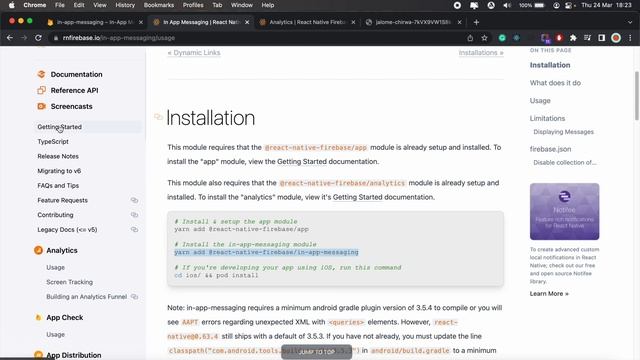Open the reading list toolbar icon
Screen dimensions: 640x360
point(587,38)
